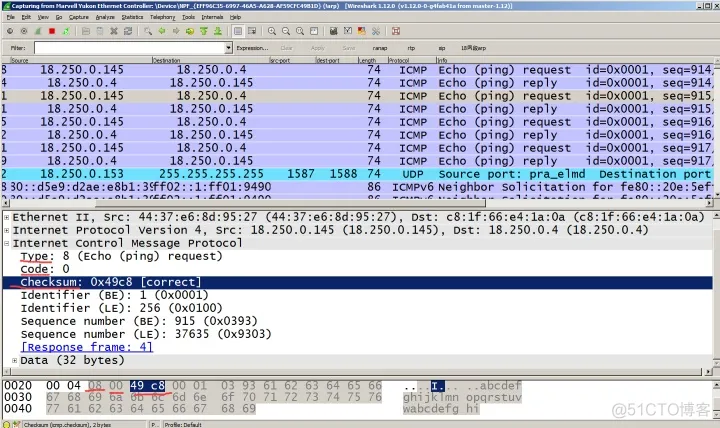
Task: Open preferences from the toolbar
Action: [x=376, y=31]
